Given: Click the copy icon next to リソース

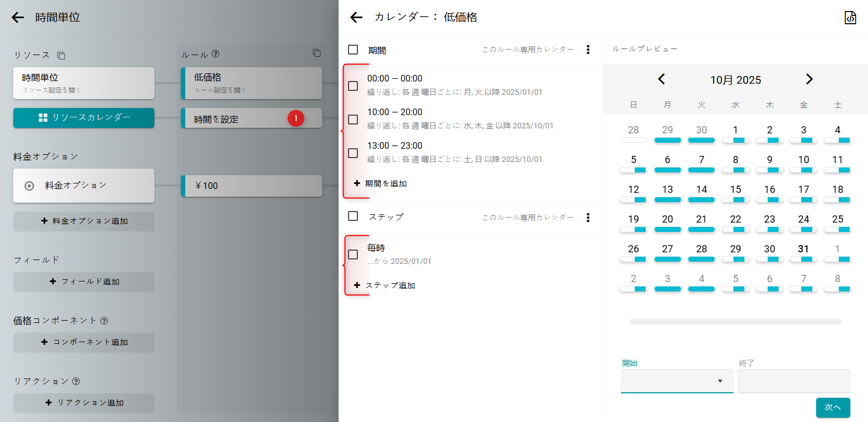Looking at the screenshot, I should pyautogui.click(x=61, y=56).
